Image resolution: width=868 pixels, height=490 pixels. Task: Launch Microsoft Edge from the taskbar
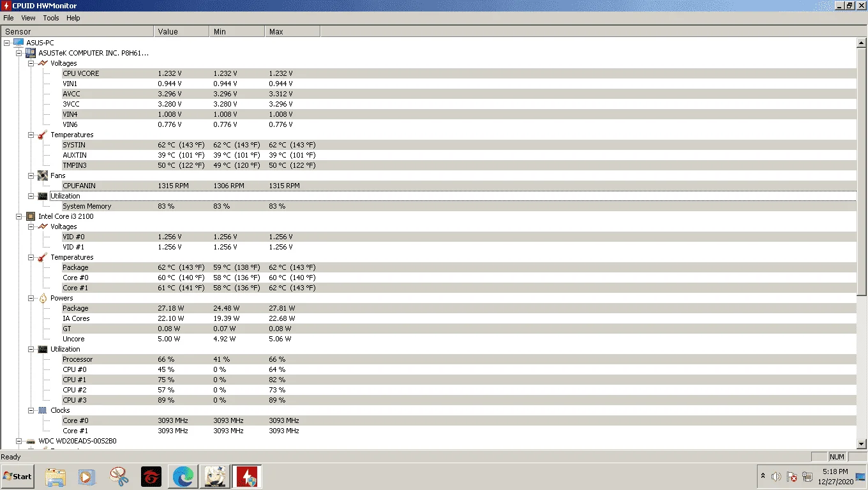[x=183, y=477]
